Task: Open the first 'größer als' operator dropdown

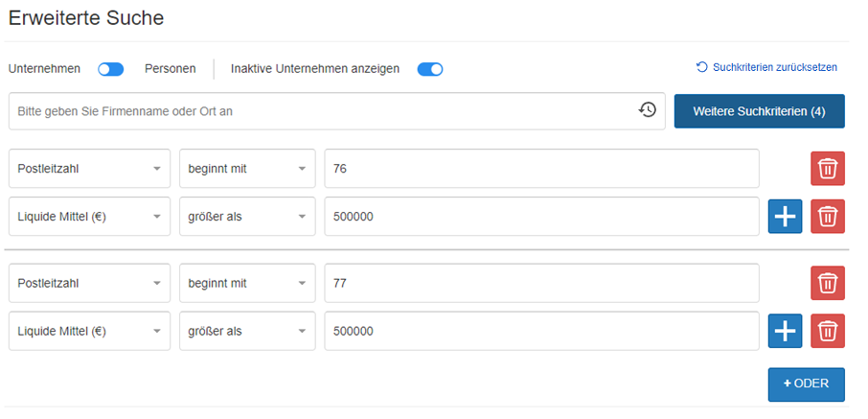Action: tap(247, 217)
